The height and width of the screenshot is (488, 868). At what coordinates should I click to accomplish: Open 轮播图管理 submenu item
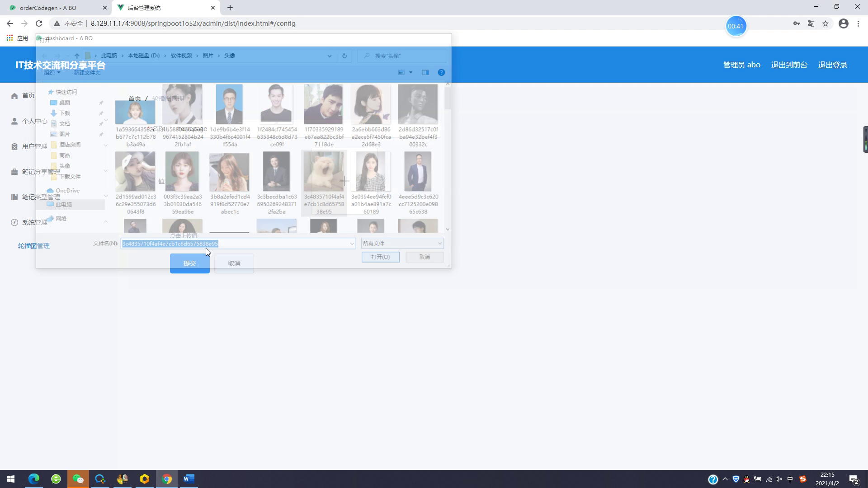[x=34, y=246]
